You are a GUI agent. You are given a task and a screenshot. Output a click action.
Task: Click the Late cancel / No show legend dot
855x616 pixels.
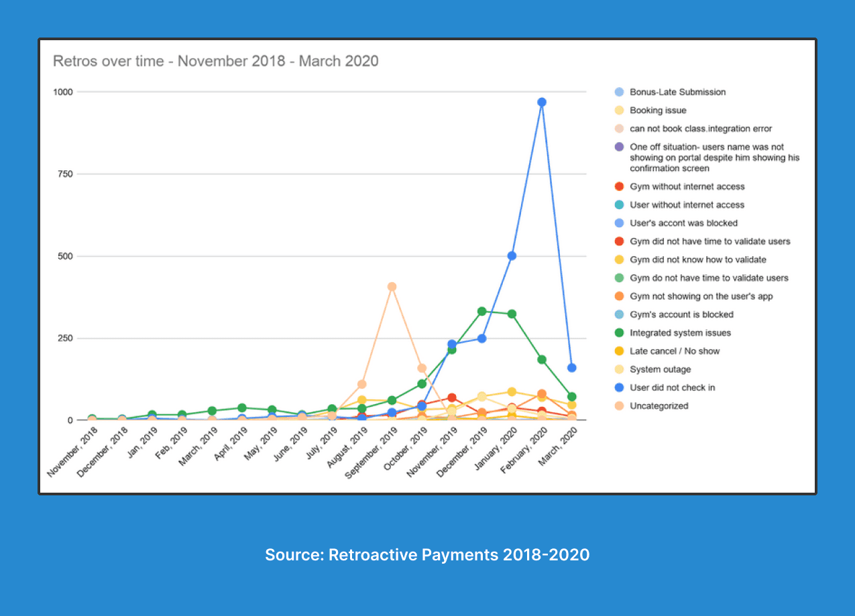point(619,351)
